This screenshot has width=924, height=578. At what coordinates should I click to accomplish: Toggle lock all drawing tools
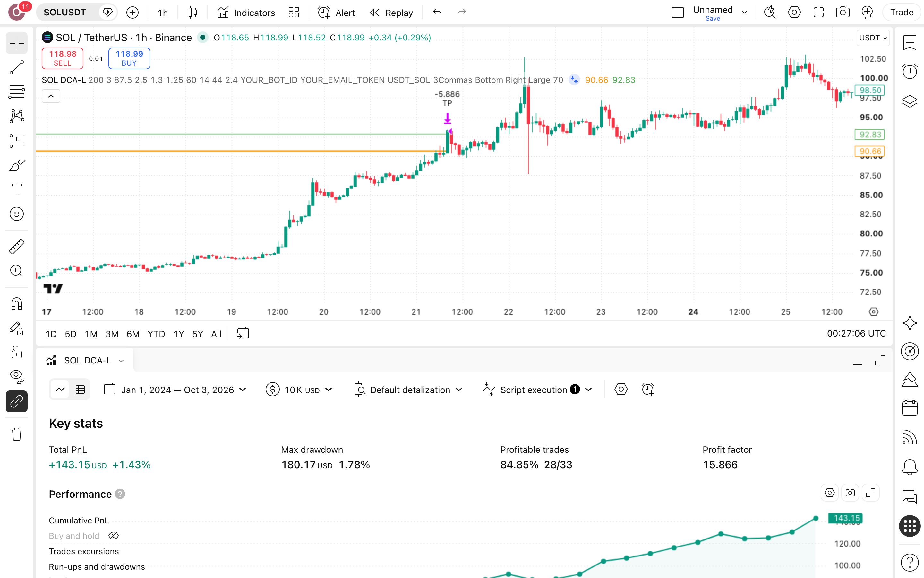click(16, 353)
